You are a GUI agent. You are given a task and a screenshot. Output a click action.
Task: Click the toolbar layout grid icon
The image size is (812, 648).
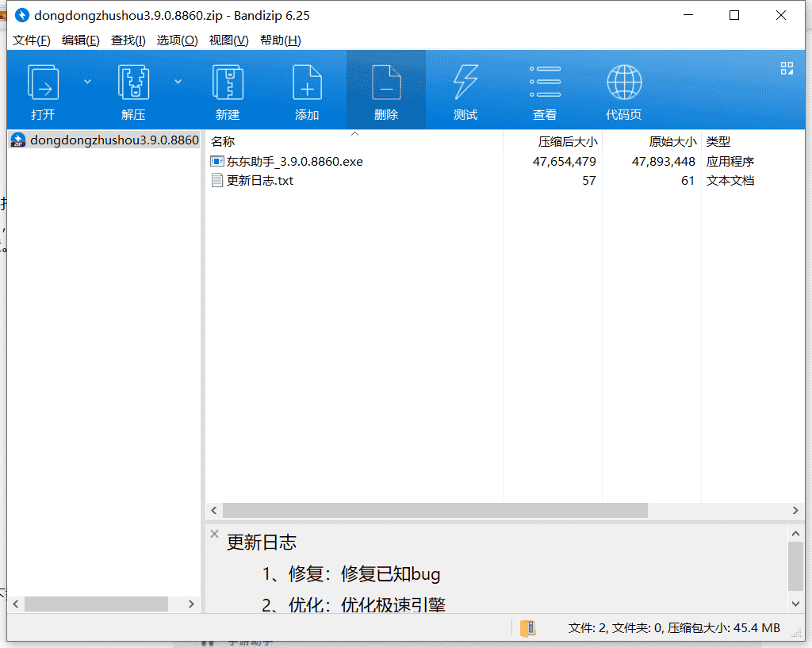point(787,68)
